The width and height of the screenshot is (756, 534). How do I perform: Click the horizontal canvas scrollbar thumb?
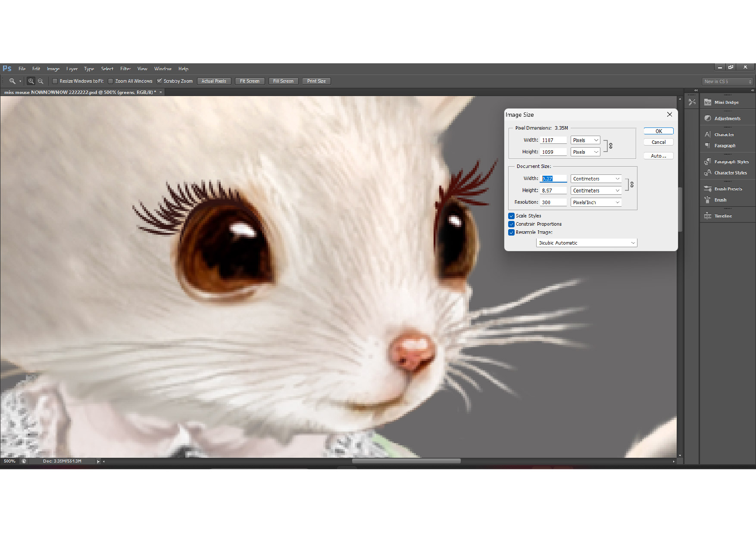406,461
